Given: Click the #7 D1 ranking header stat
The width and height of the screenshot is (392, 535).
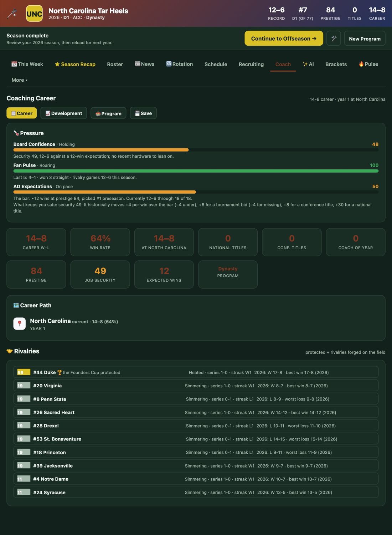Looking at the screenshot, I should pyautogui.click(x=303, y=14).
